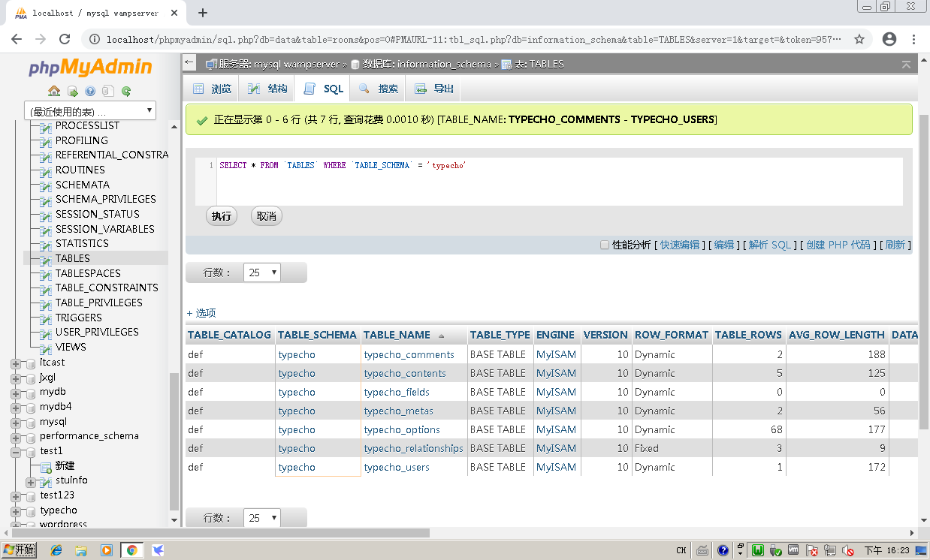The height and width of the screenshot is (560, 930).
Task: Click the TABLES table icon in sidebar tree
Action: [46, 259]
